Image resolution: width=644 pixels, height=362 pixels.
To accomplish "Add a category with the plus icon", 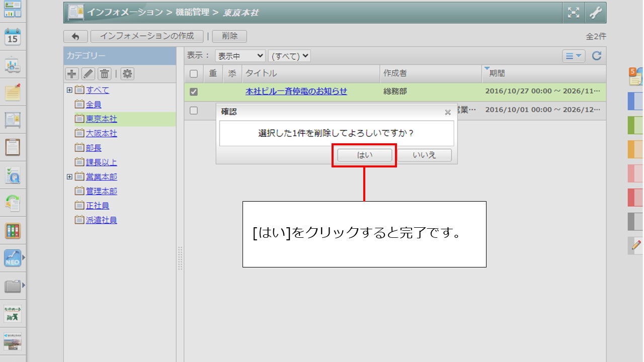I will [x=72, y=74].
